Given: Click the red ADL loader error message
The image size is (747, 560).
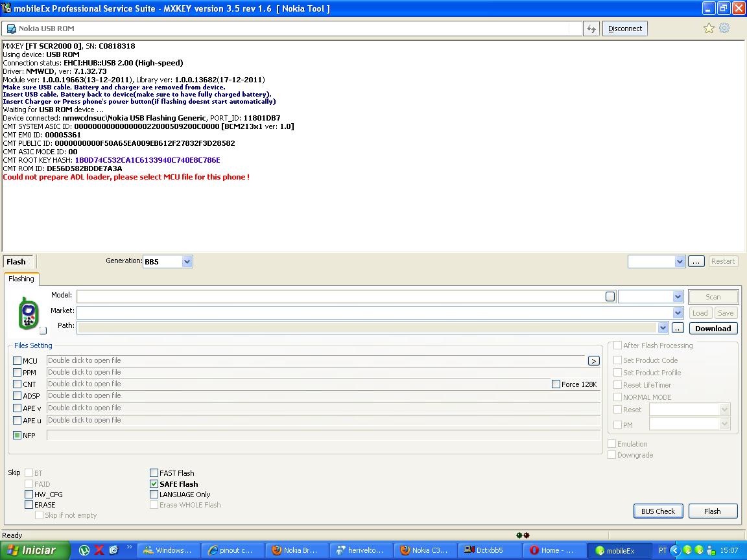Looking at the screenshot, I should (126, 177).
